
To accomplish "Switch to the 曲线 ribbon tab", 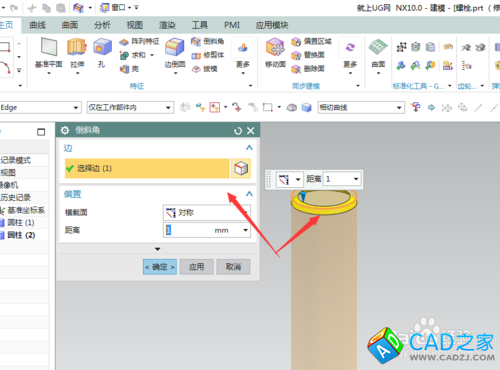I will point(37,25).
